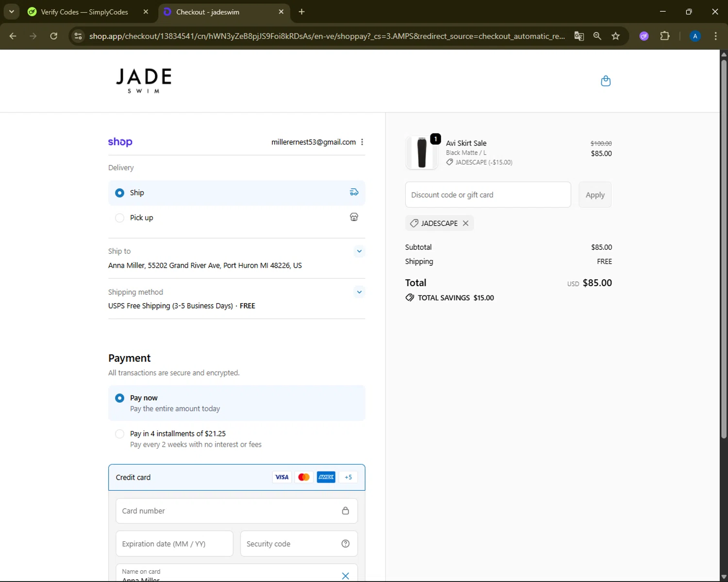Click the TOTAL SAVINGS $15.00 text
728x582 pixels.
click(456, 298)
